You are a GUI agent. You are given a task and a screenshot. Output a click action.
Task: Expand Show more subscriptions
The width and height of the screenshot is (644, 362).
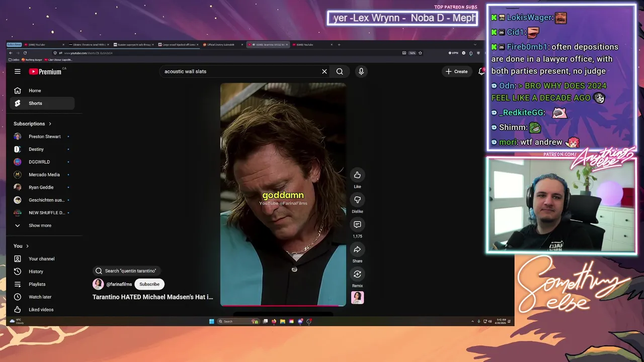[x=42, y=225]
